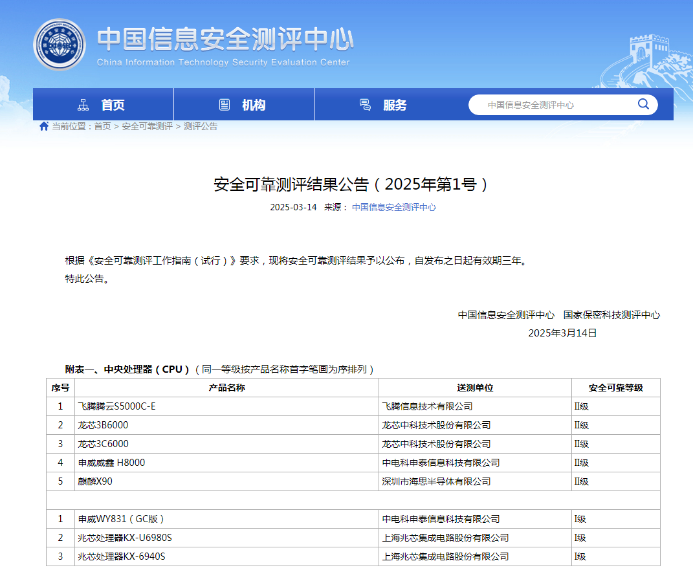Click the 首页 sitemap icon in navigation
Image resolution: width=693 pixels, height=572 pixels.
tap(83, 105)
